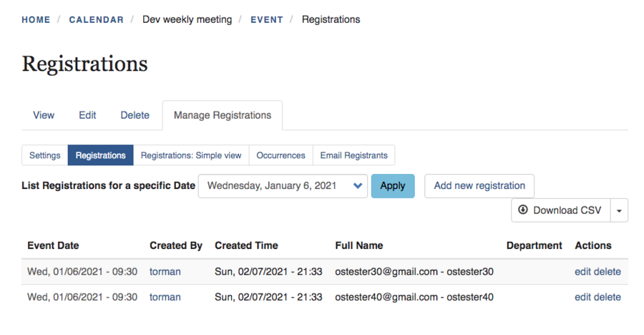Click the Download CSV button
Viewport: 644px width, 335px height.
coord(560,210)
